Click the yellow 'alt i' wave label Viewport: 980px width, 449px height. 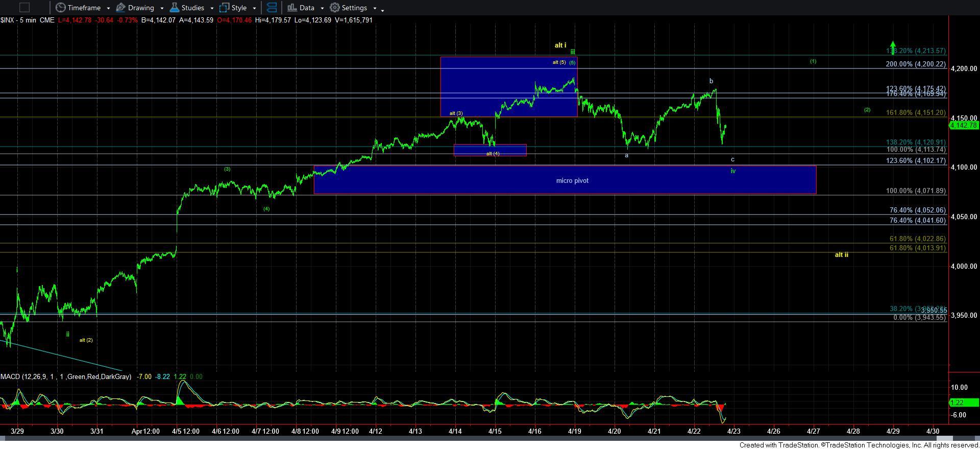560,45
